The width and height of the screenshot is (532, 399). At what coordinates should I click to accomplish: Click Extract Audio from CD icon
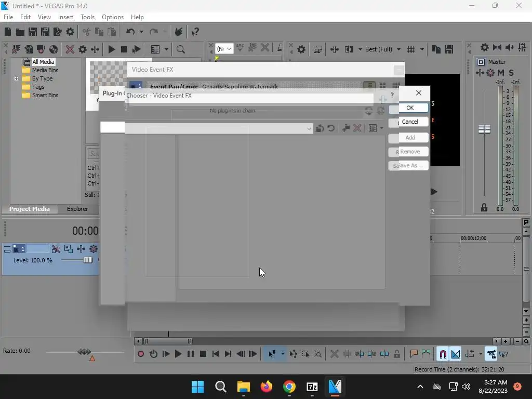tap(54, 49)
